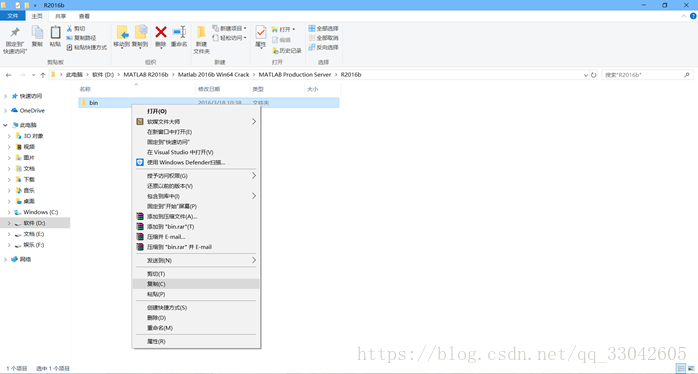Click Copy path (复制路径) in the ribbon
The image size is (698, 374).
[81, 38]
